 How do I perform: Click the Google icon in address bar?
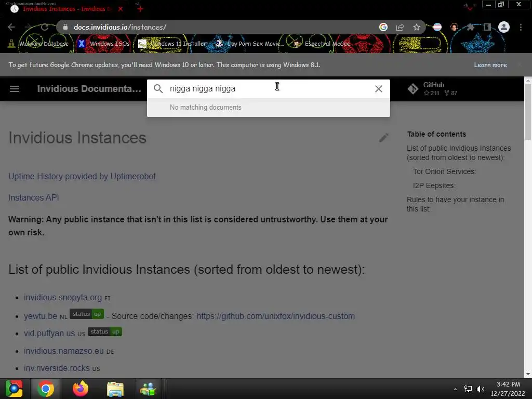383,27
